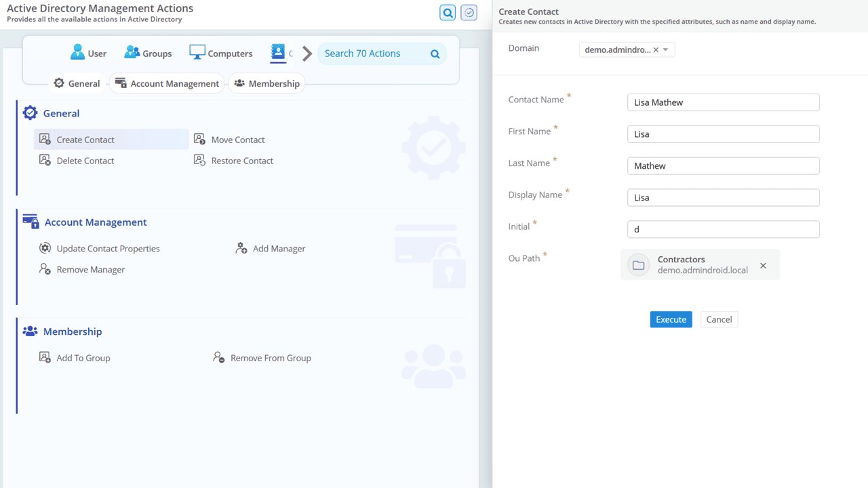Expand the Domain dropdown
868x488 pixels.
pos(666,49)
